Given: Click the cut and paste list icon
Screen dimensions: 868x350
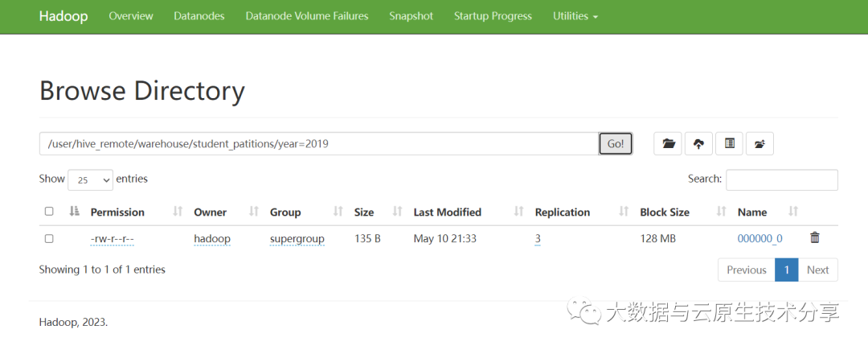Looking at the screenshot, I should (729, 144).
